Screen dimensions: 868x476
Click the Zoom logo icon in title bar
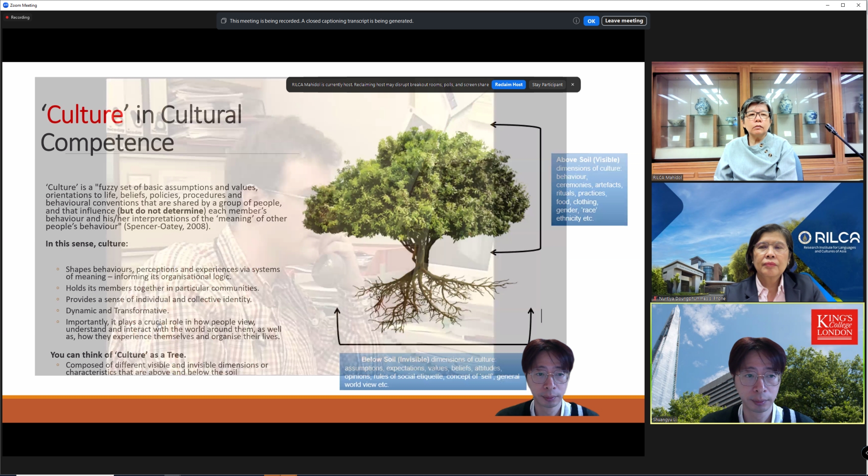tap(6, 5)
